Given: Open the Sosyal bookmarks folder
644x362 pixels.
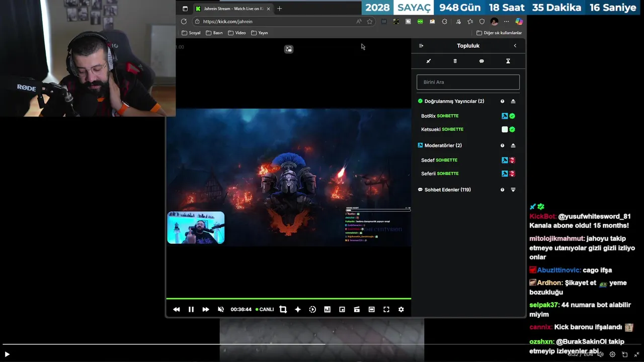Looking at the screenshot, I should click(x=191, y=33).
